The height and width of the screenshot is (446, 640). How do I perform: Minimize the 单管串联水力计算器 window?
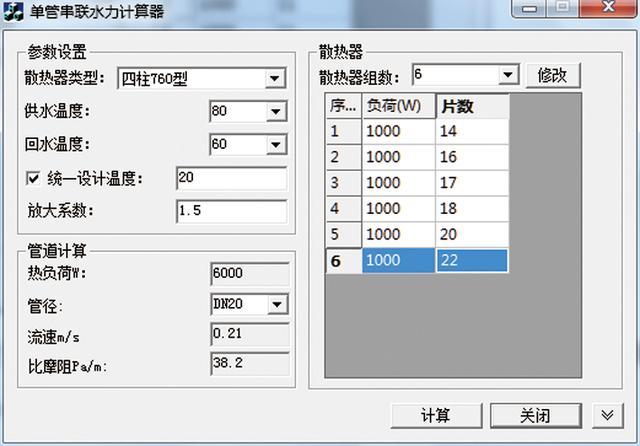pos(529,8)
